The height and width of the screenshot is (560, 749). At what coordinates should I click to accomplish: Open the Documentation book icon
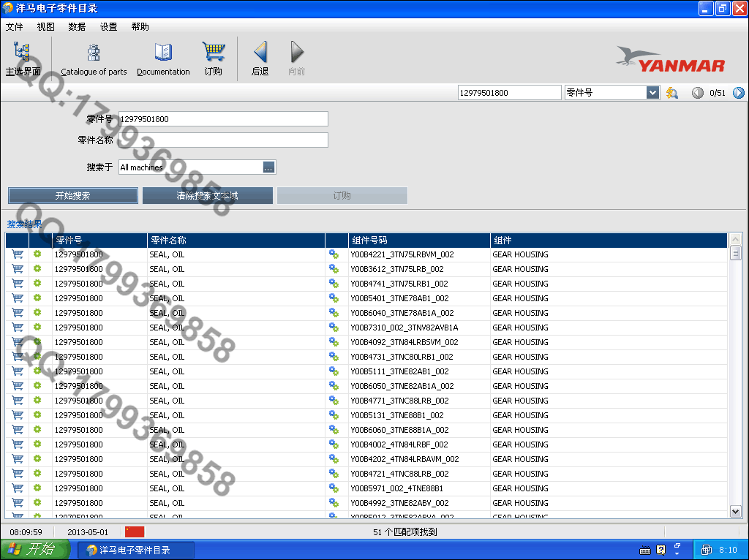coord(163,53)
